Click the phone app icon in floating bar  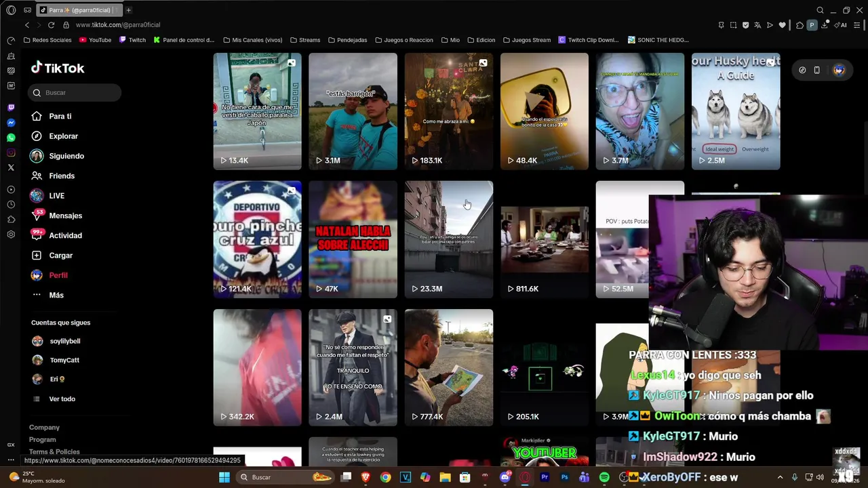(817, 70)
